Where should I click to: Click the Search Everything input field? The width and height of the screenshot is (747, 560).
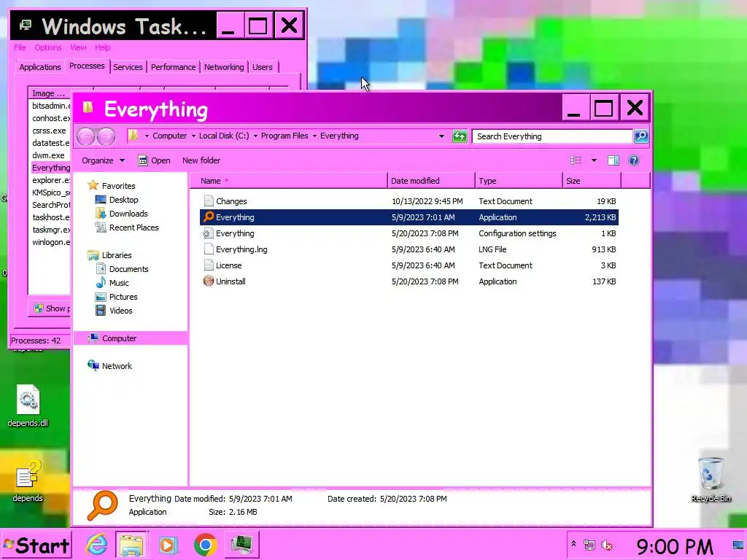point(553,136)
